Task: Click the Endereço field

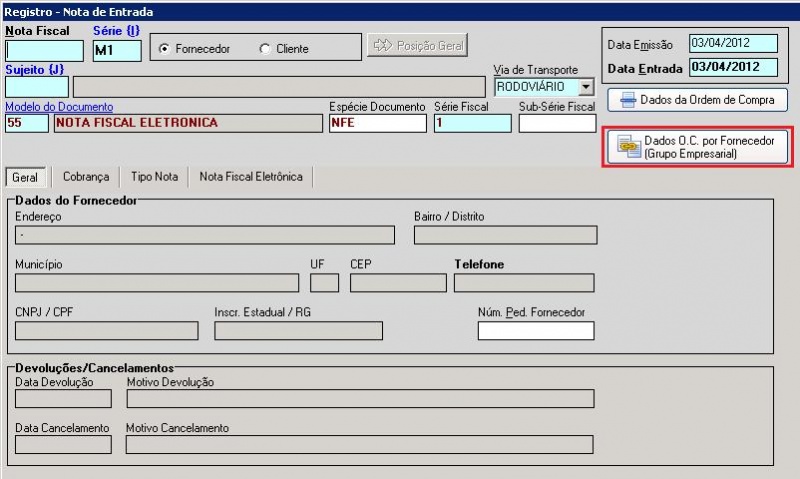Action: [205, 235]
